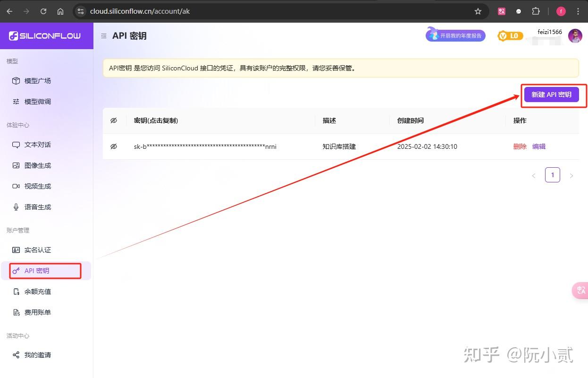The width and height of the screenshot is (588, 378).
Task: Click the chat-bubble extension icon in toolbar
Action: click(519, 11)
